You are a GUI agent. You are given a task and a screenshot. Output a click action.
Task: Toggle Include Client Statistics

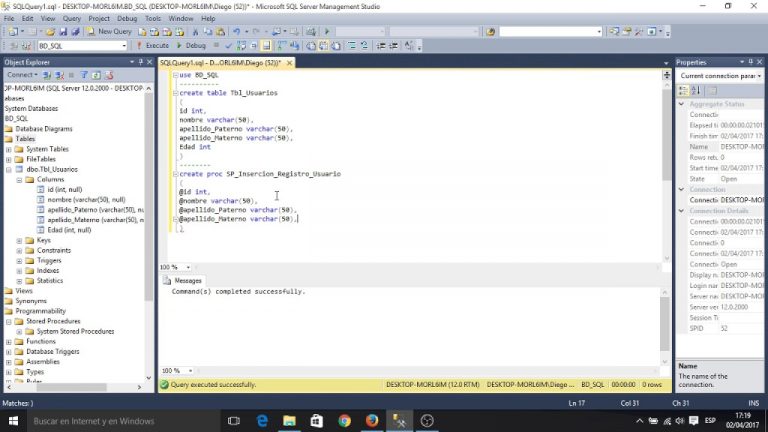(x=294, y=46)
